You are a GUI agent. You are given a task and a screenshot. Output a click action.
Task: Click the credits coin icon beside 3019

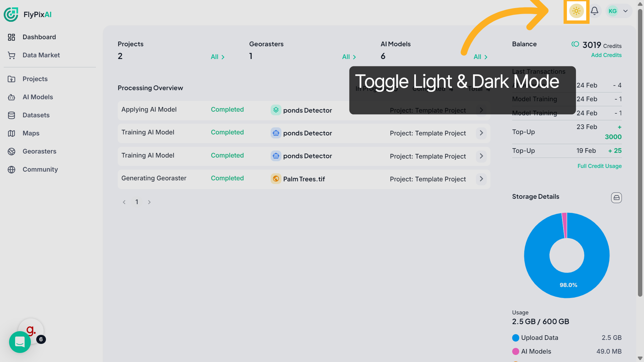[x=575, y=44]
